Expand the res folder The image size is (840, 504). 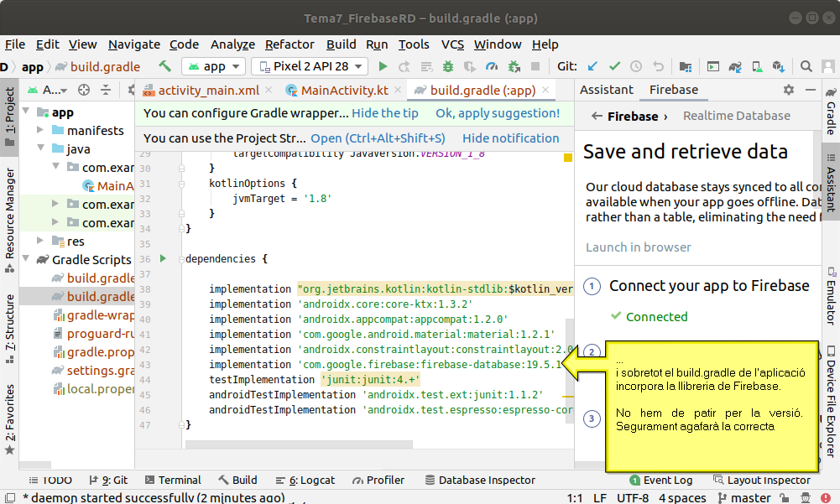pos(40,241)
